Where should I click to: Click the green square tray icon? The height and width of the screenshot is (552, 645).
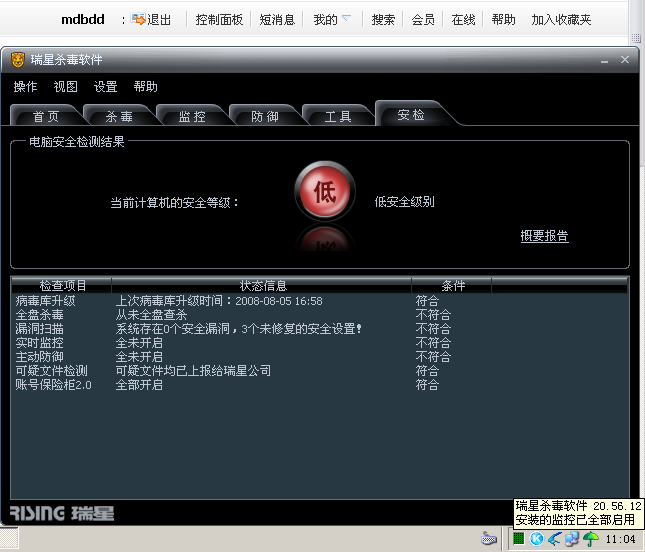point(519,538)
